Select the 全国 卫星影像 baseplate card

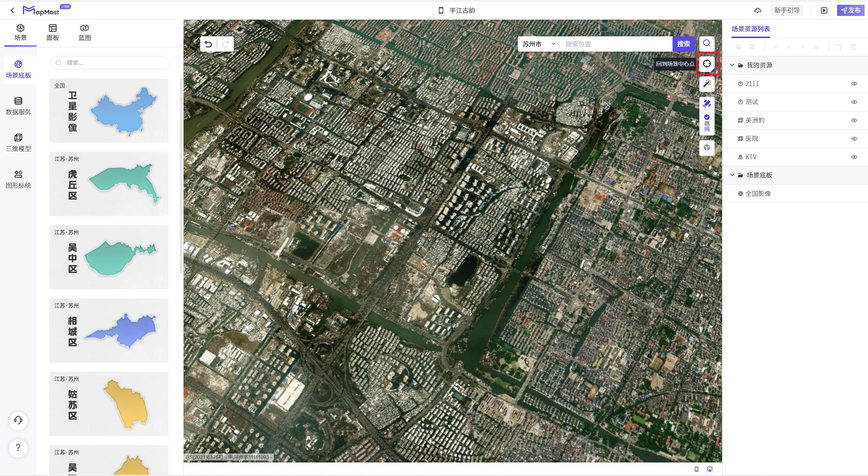[109, 110]
